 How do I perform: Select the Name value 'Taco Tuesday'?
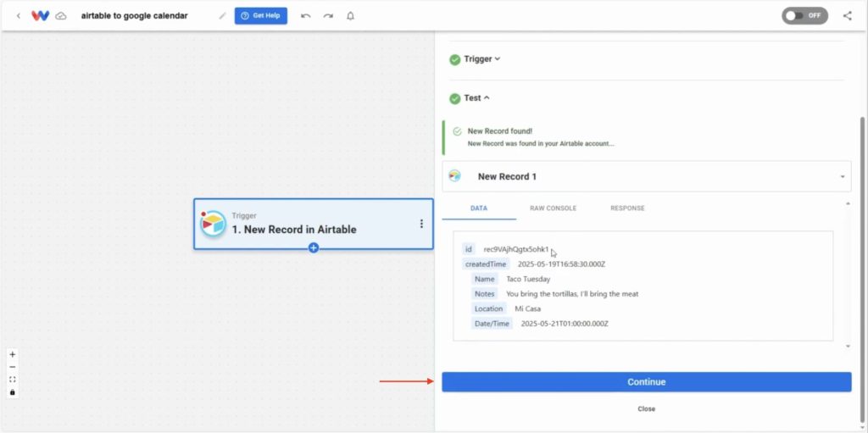(528, 279)
